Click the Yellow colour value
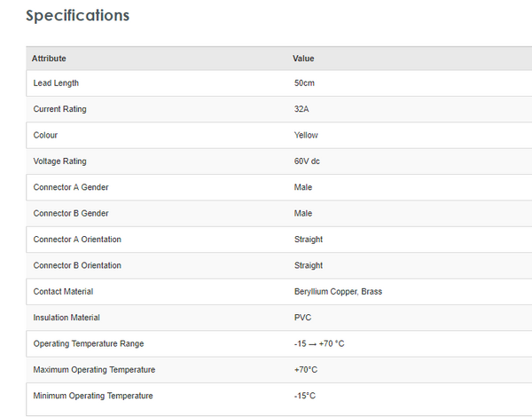The height and width of the screenshot is (417, 532). coord(306,135)
